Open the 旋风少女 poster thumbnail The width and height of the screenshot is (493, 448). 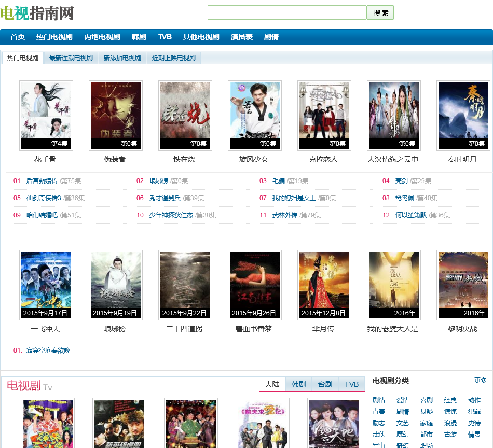255,116
